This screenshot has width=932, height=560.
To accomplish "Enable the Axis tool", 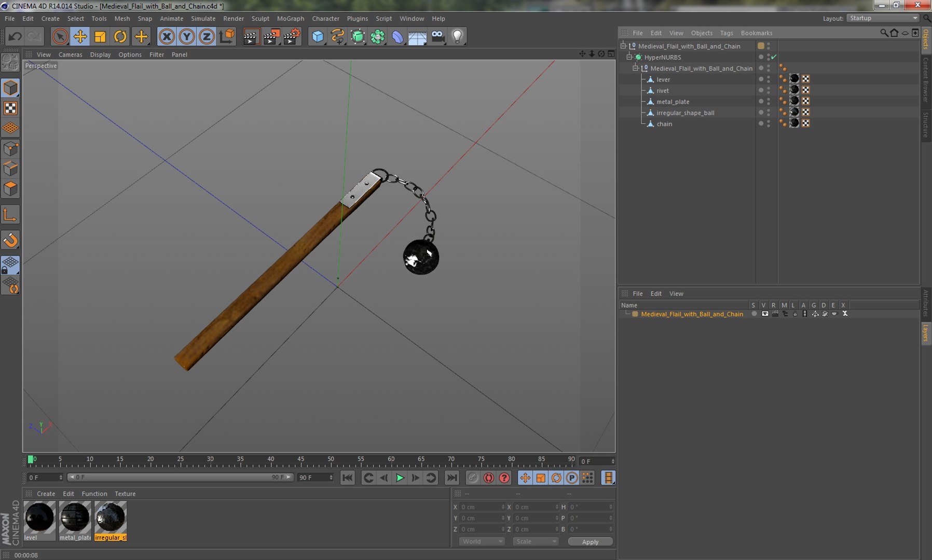I will (x=10, y=215).
